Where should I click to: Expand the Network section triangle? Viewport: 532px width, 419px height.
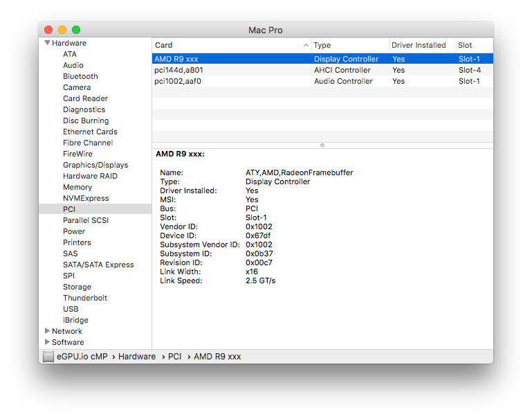point(47,331)
